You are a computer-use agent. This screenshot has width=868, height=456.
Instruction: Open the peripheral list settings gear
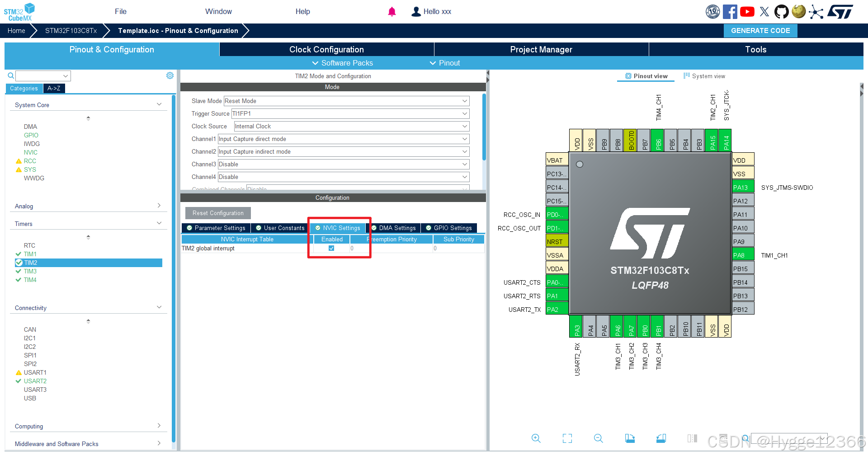(170, 75)
